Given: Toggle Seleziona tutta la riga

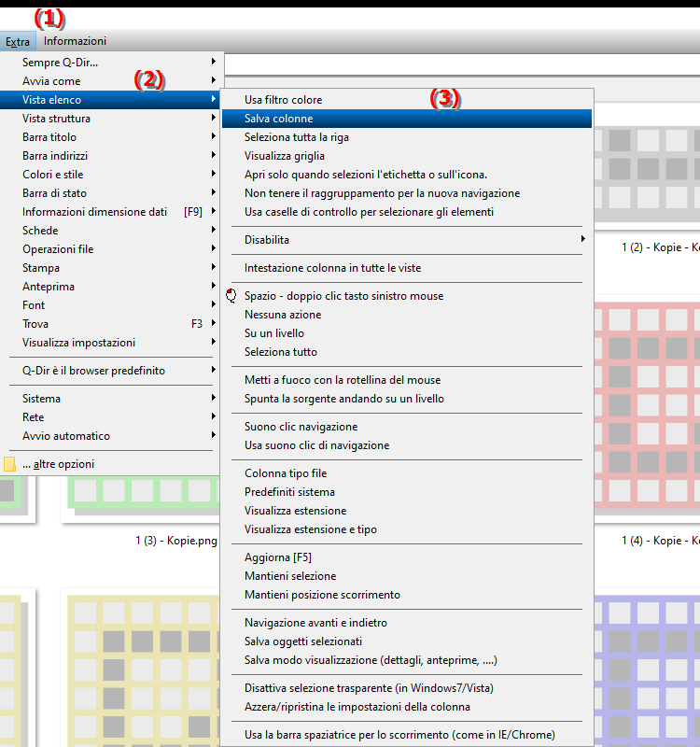Looking at the screenshot, I should [407, 137].
